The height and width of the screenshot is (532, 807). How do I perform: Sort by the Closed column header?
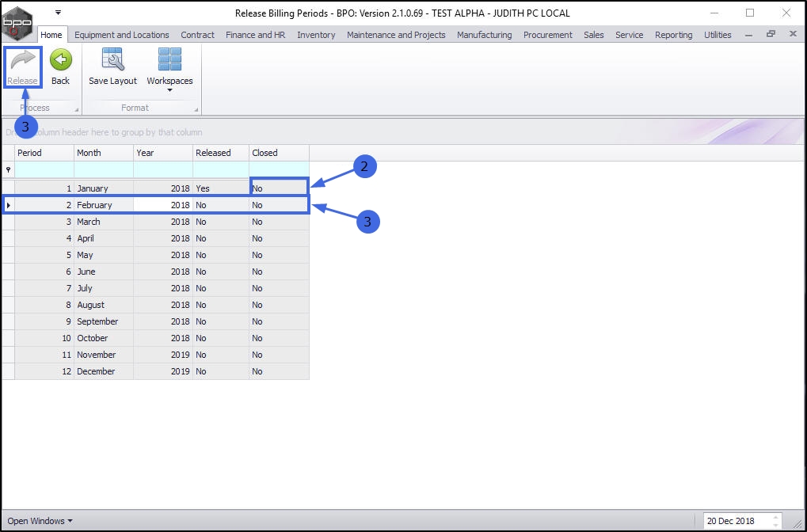279,153
